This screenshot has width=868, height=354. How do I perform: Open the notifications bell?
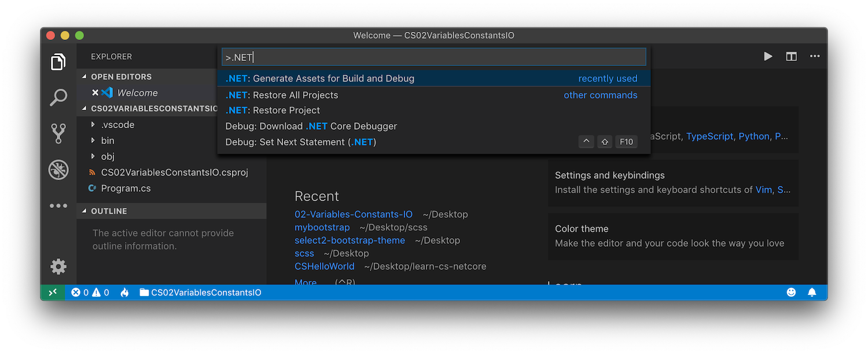tap(812, 293)
